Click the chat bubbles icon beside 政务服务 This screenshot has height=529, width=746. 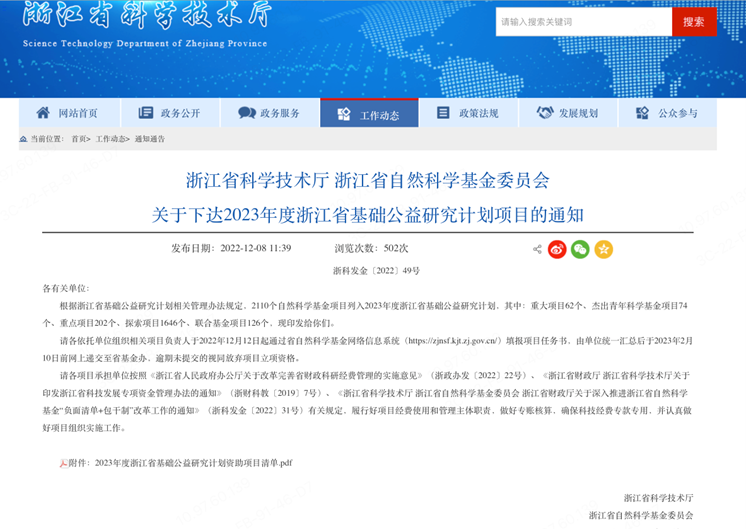click(x=247, y=113)
